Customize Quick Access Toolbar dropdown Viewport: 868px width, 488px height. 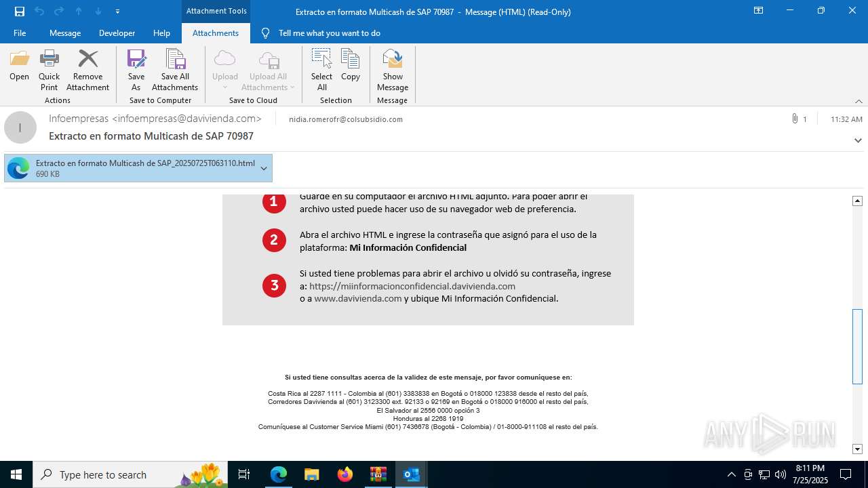118,12
